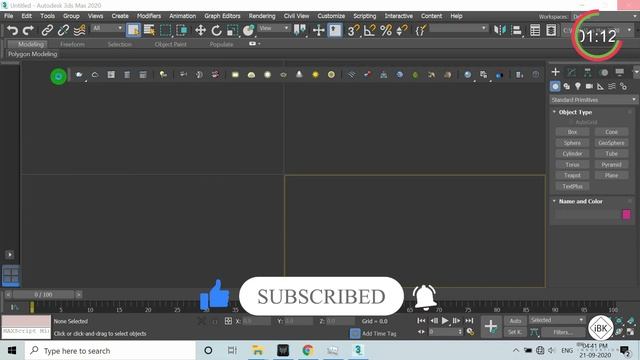
Task: Collapse the Object Type rollout
Action: 575,112
